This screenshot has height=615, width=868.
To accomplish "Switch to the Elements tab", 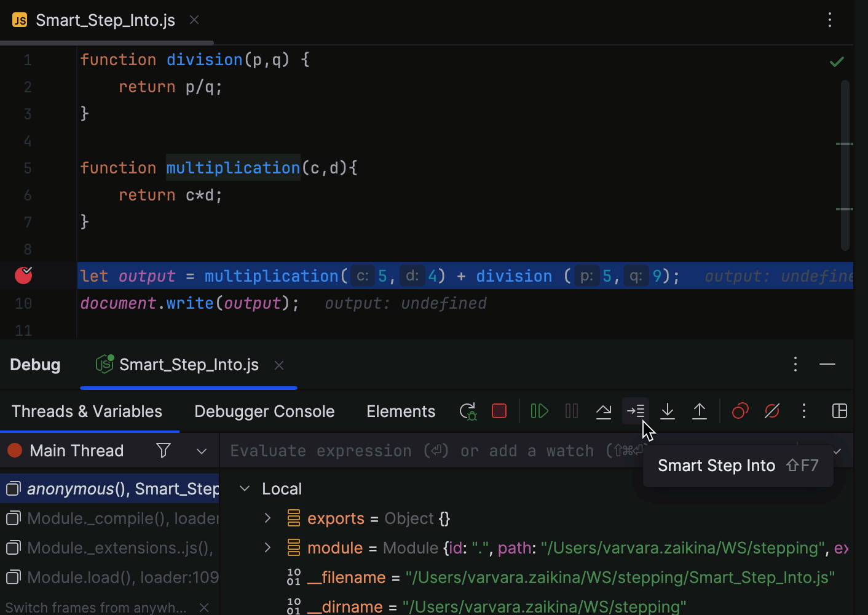I will coord(401,411).
